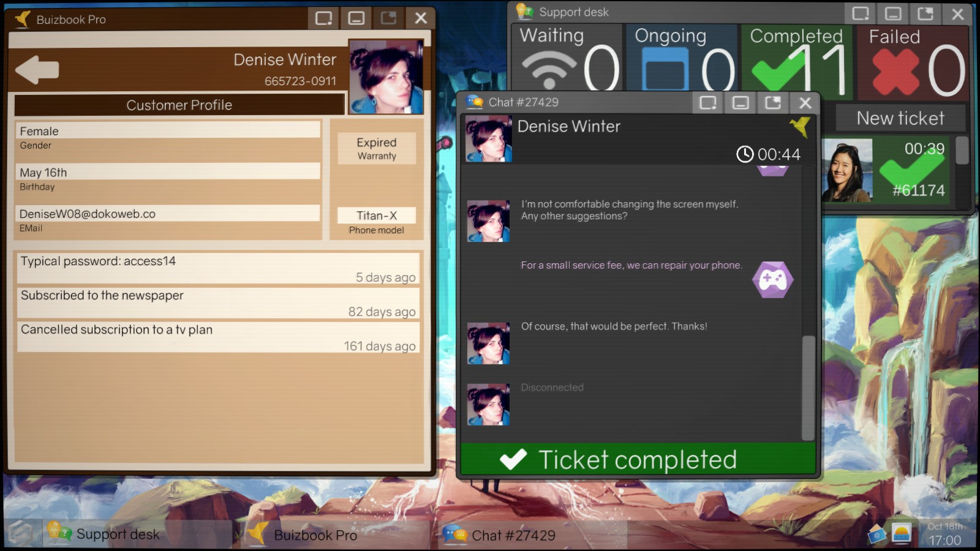Click the Chat #27429 speech bubble title icon

475,102
